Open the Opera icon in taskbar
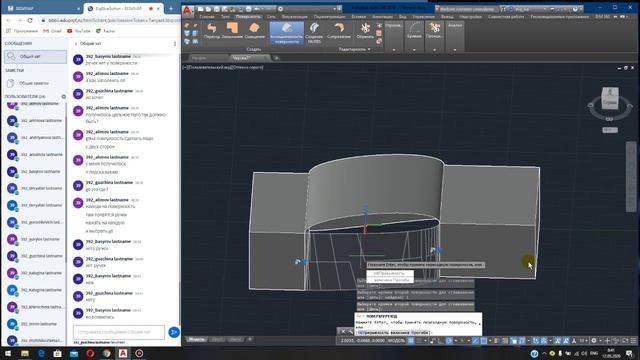This screenshot has width=640, height=360. pos(90,353)
